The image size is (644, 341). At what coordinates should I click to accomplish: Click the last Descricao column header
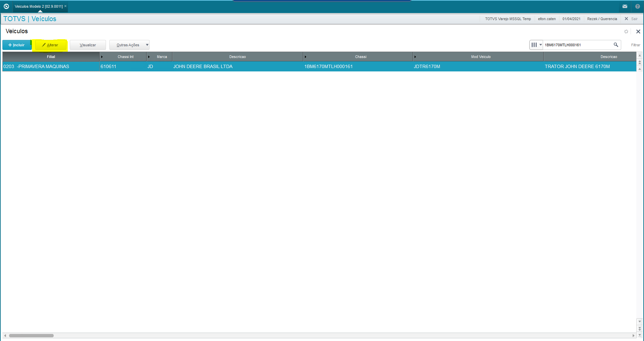coord(590,57)
